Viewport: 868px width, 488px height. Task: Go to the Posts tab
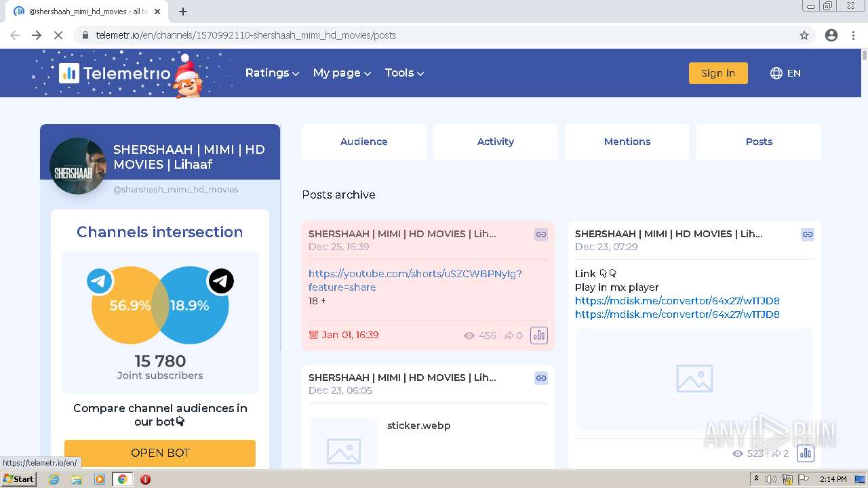point(759,142)
